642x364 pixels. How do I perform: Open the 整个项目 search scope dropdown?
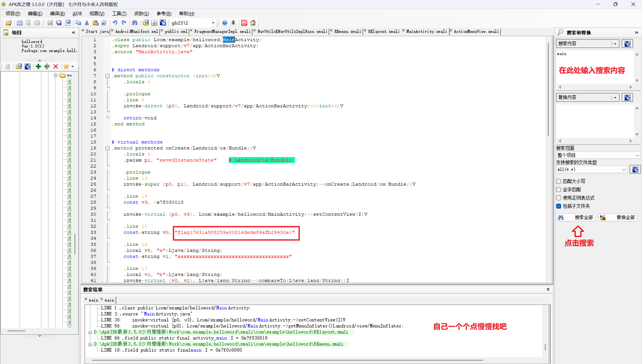point(598,155)
